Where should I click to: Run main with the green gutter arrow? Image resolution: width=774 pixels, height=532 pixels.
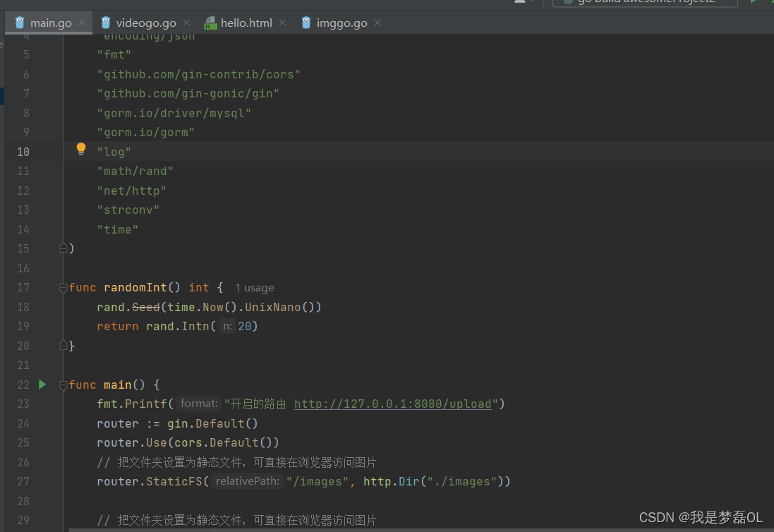(42, 385)
